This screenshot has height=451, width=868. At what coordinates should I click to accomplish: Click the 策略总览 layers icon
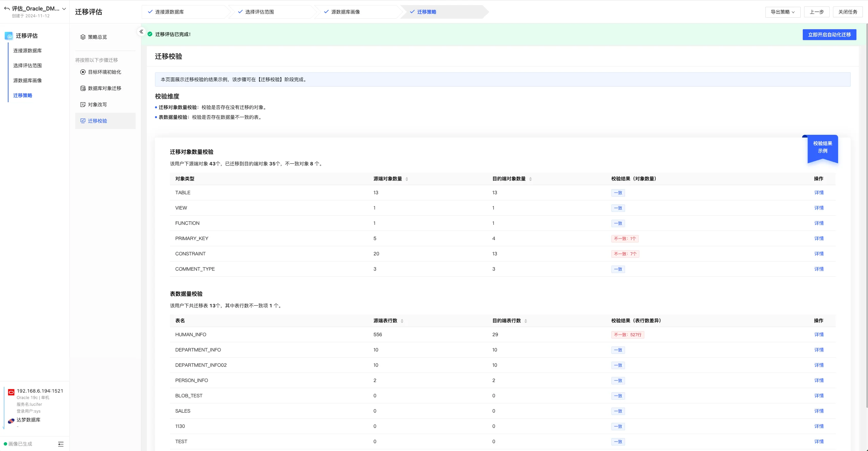point(83,37)
